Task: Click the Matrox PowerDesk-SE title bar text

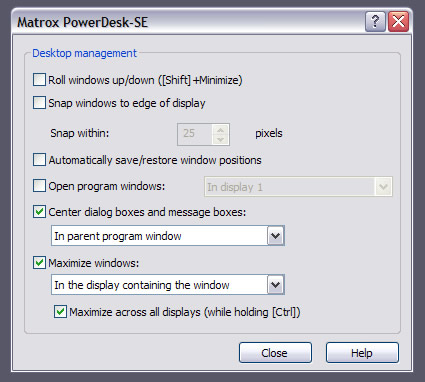Action: tap(82, 22)
